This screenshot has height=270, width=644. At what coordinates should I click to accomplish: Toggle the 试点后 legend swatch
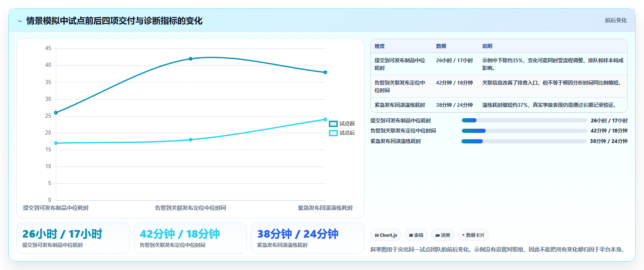(333, 133)
